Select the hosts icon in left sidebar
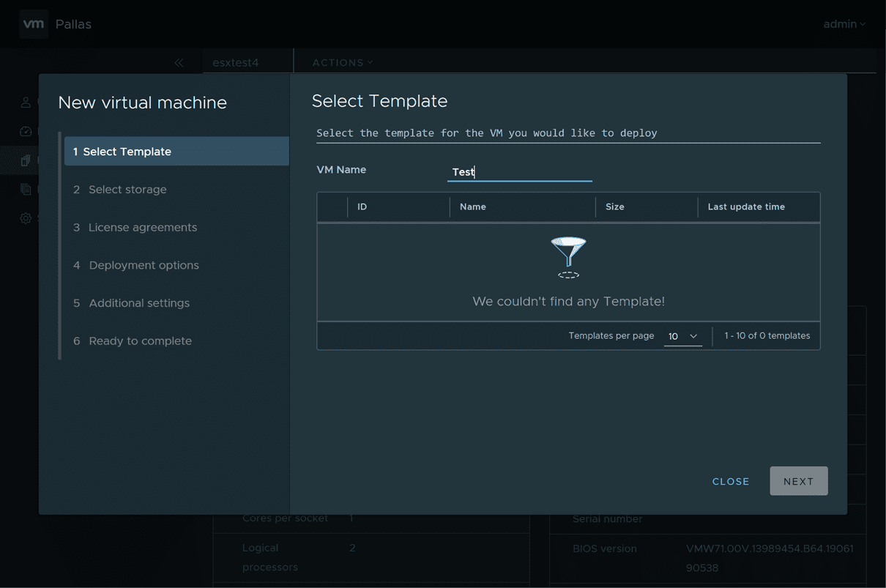The width and height of the screenshot is (886, 588). 26,160
